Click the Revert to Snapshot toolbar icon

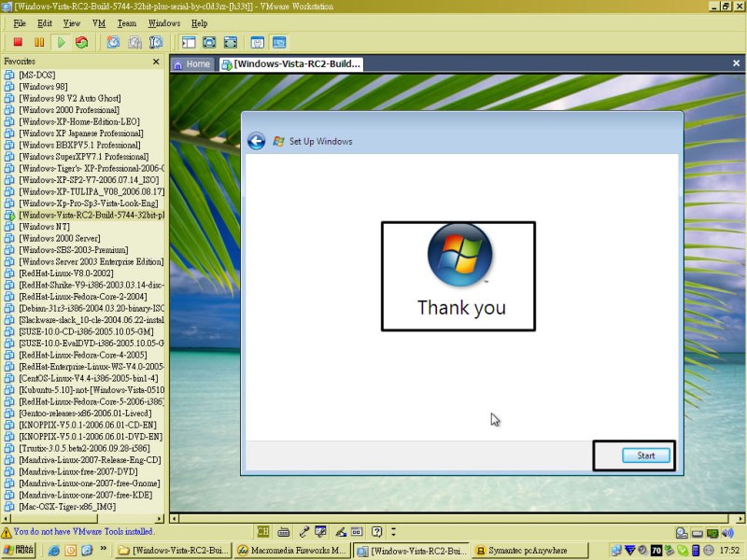pyautogui.click(x=134, y=42)
